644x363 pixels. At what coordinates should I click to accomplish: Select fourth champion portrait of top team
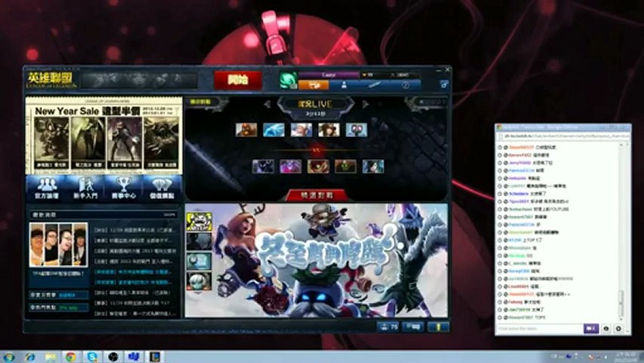pos(328,130)
